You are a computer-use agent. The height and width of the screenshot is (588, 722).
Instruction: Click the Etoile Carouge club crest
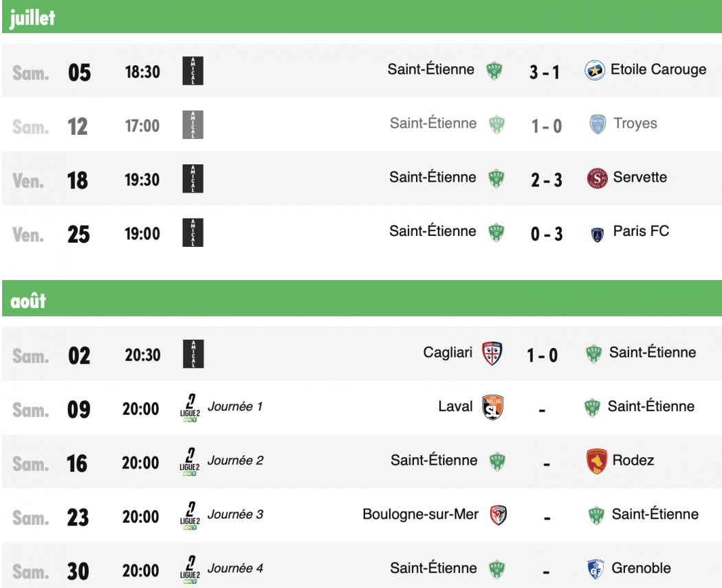[x=595, y=70]
